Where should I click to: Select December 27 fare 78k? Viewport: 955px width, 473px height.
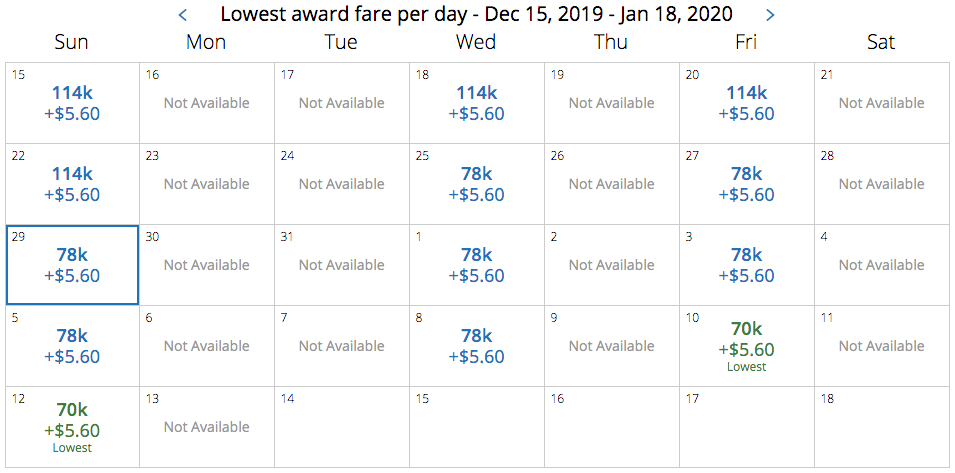click(x=746, y=184)
